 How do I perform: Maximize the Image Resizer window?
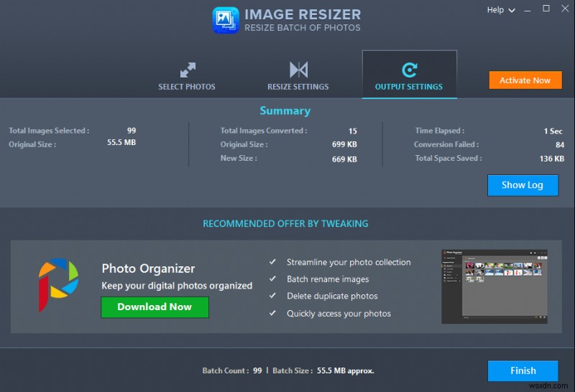point(546,9)
